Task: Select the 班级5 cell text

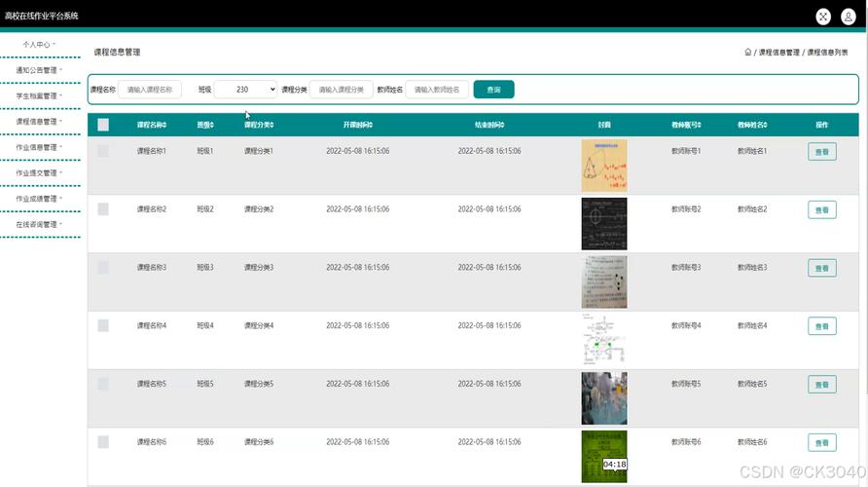Action: (205, 384)
